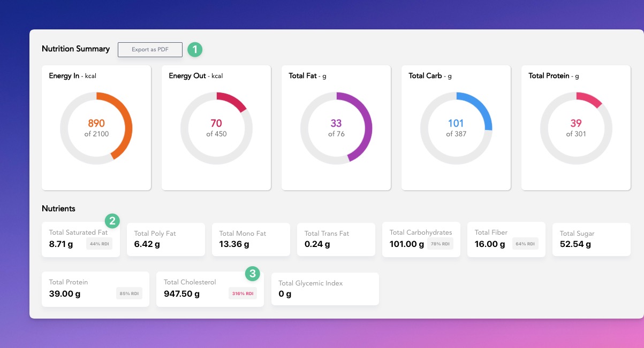Select the Total Protein donut chart

coord(575,128)
